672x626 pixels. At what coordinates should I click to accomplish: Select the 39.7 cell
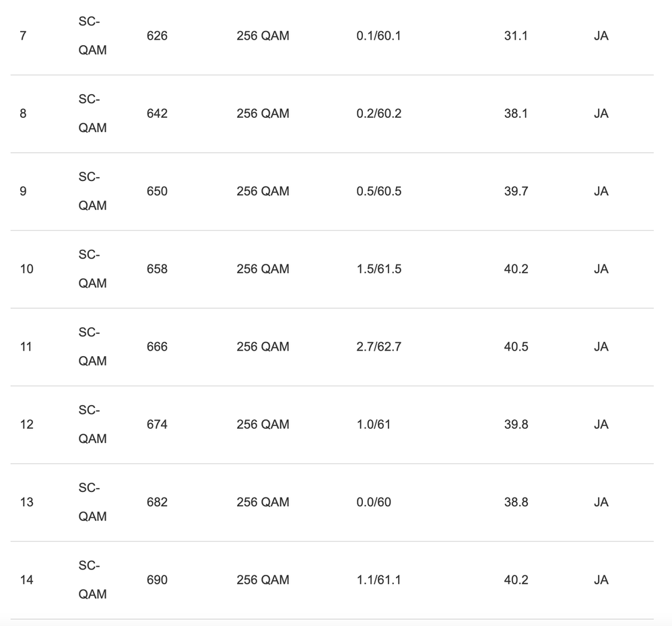(x=516, y=191)
